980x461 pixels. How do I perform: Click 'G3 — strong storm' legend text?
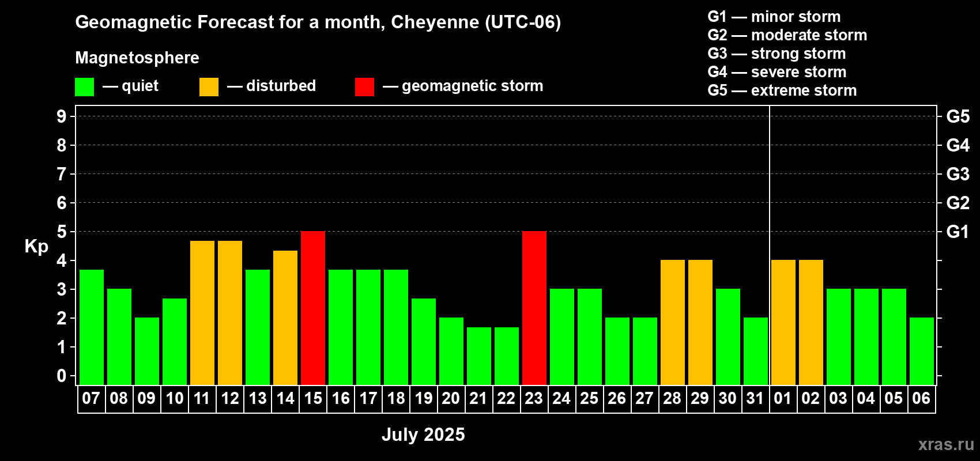tap(777, 54)
